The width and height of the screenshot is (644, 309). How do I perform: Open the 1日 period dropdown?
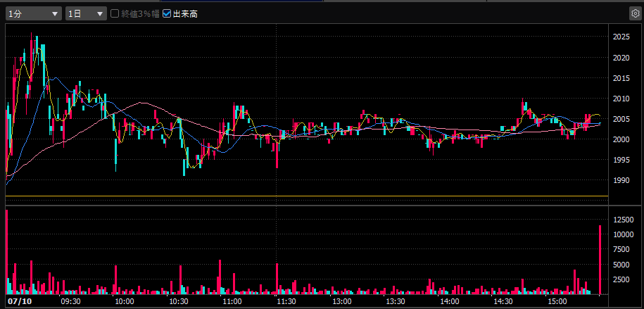click(87, 13)
